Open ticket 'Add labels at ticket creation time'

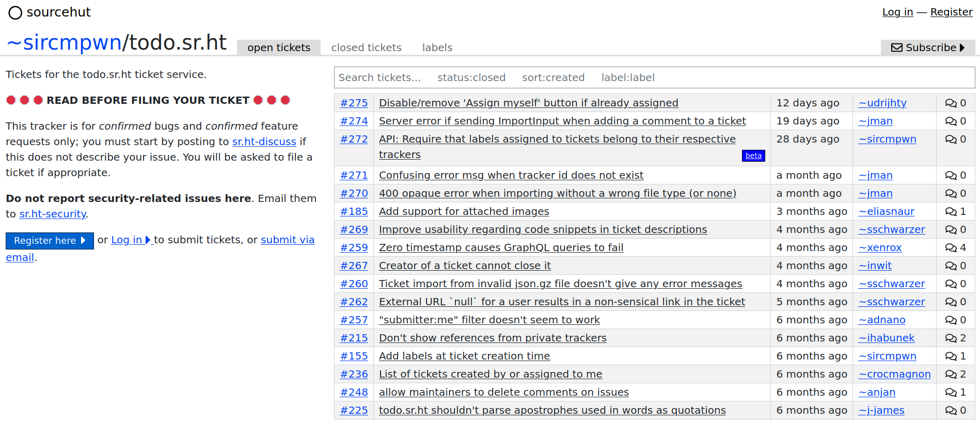point(465,356)
